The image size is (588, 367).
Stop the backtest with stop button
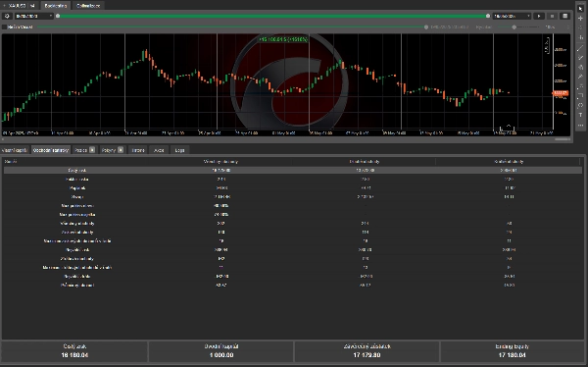pyautogui.click(x=552, y=16)
